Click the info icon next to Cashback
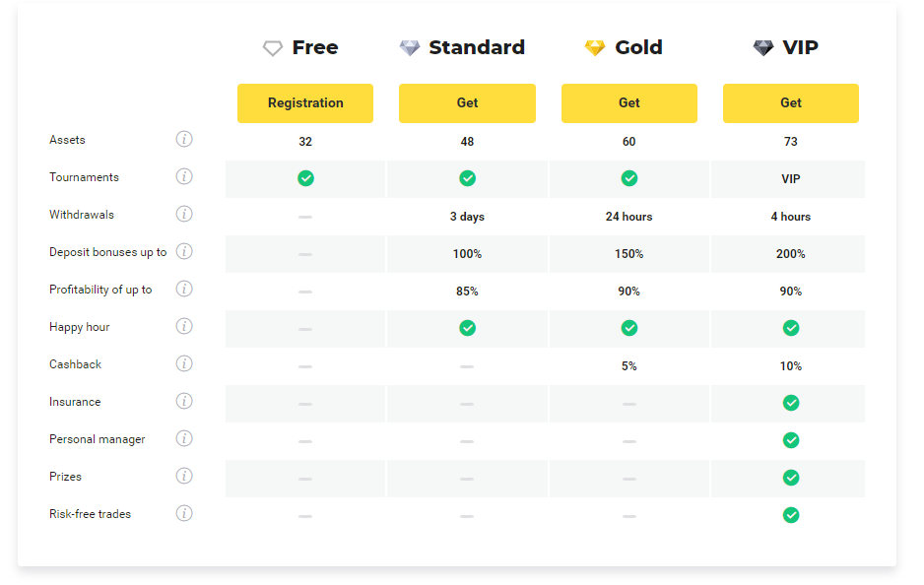 (184, 363)
